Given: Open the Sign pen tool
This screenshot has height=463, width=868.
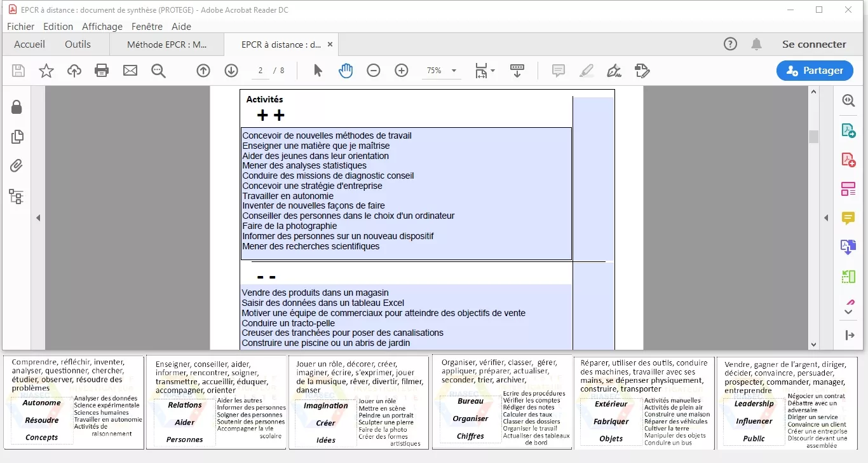Looking at the screenshot, I should [614, 71].
